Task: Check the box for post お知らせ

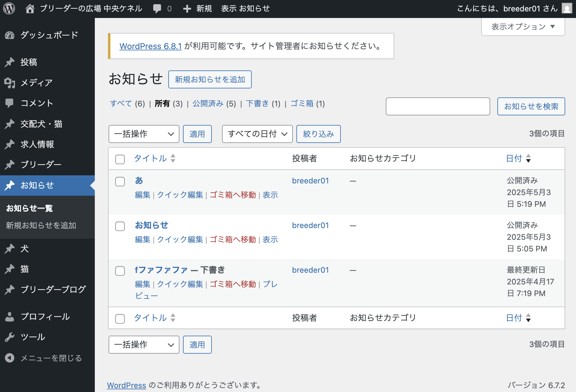Action: (x=120, y=226)
